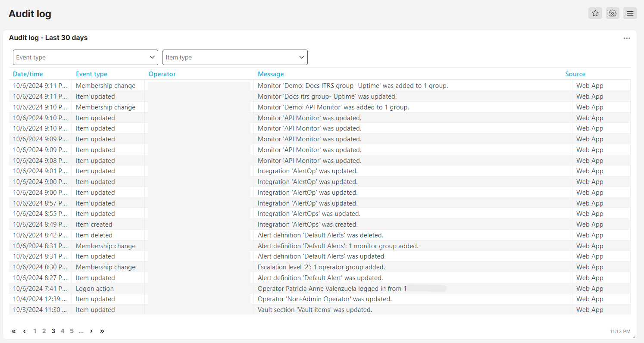This screenshot has height=343, width=644.
Task: Select message 'Default Alerts' was deleted
Action: click(320, 235)
